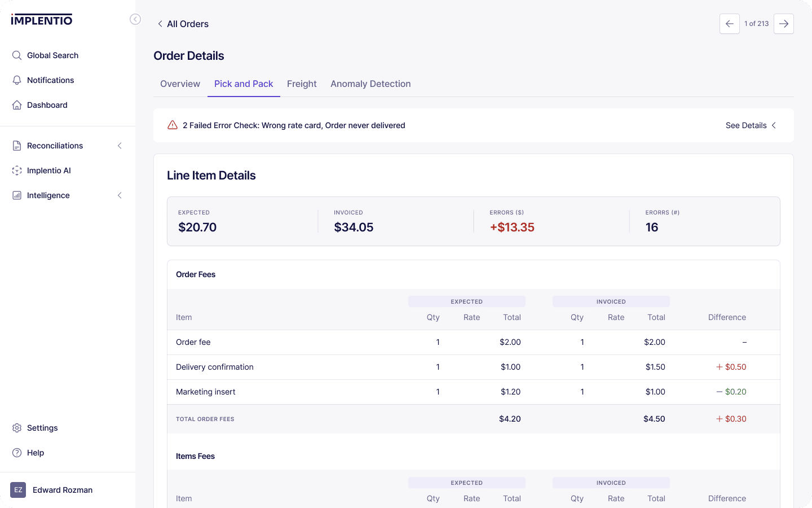Screen dimensions: 812x508
Task: Go back to All Orders
Action: 183,24
